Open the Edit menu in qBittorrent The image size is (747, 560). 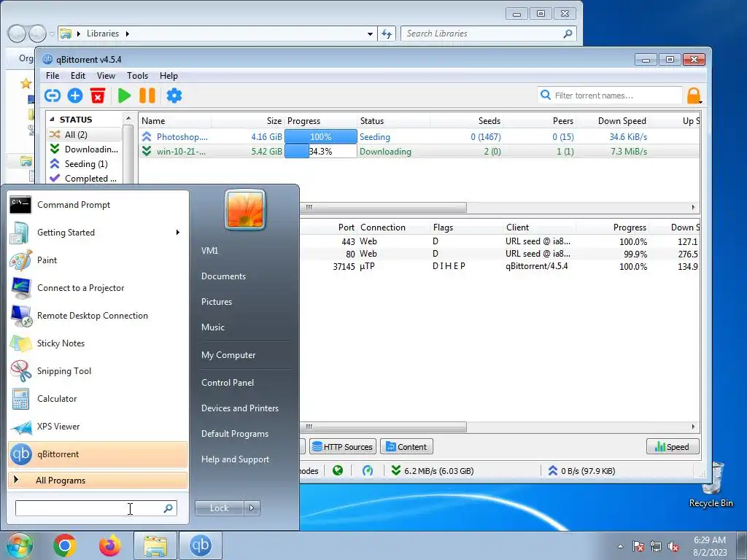tap(77, 76)
